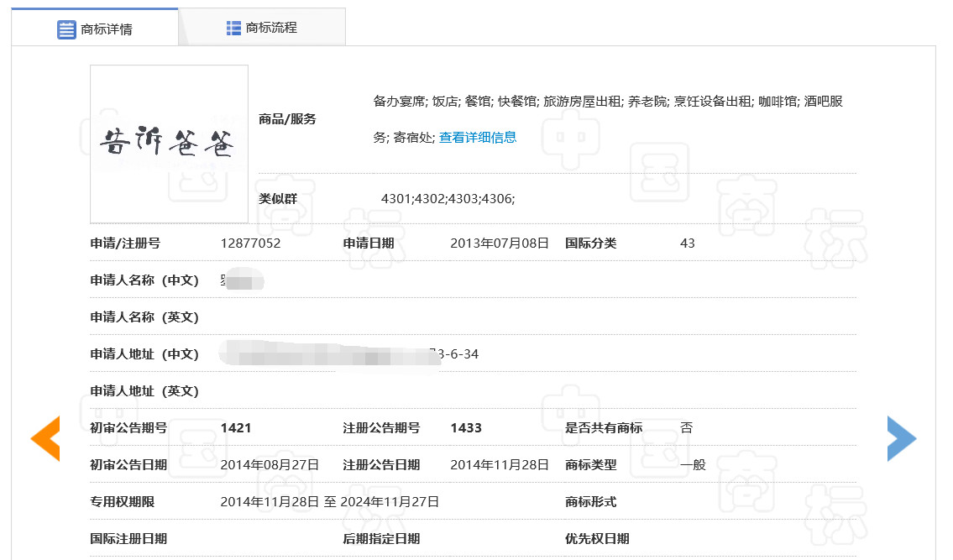Screen dimensions: 953x560
Task: Switch to the 商标流程 tab
Action: pos(262,28)
